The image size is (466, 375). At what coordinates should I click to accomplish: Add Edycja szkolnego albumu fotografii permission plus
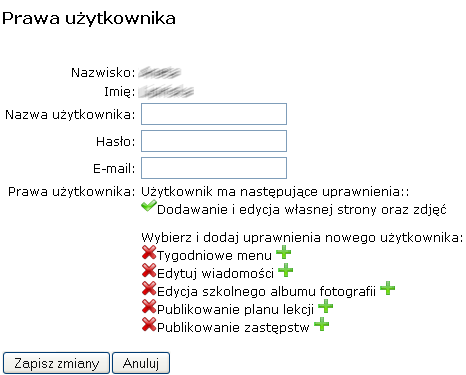coord(388,288)
